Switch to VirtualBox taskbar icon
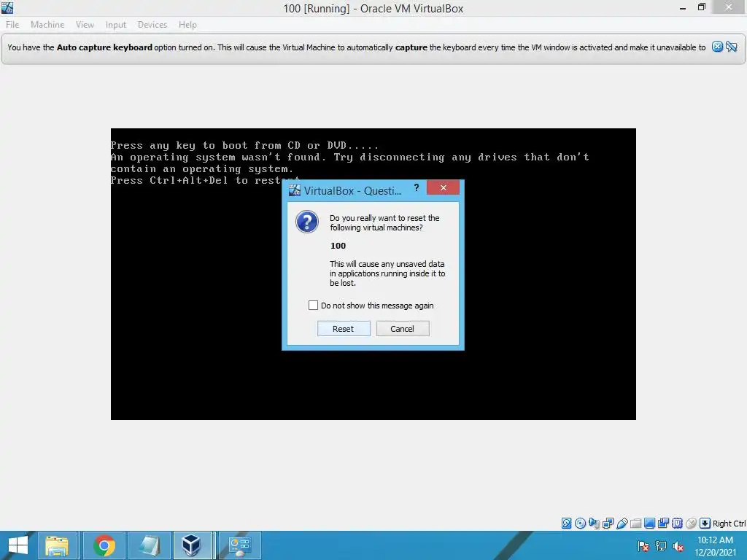This screenshot has width=747, height=560. coord(192,545)
